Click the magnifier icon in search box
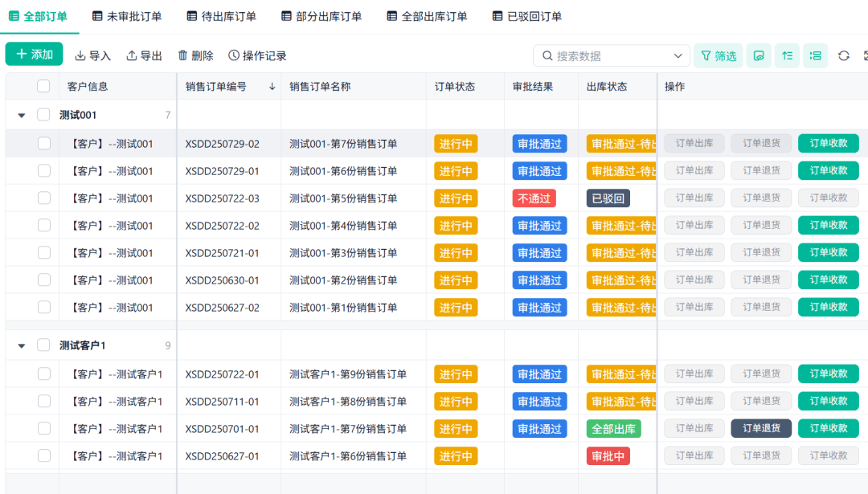The width and height of the screenshot is (868, 494). [547, 56]
